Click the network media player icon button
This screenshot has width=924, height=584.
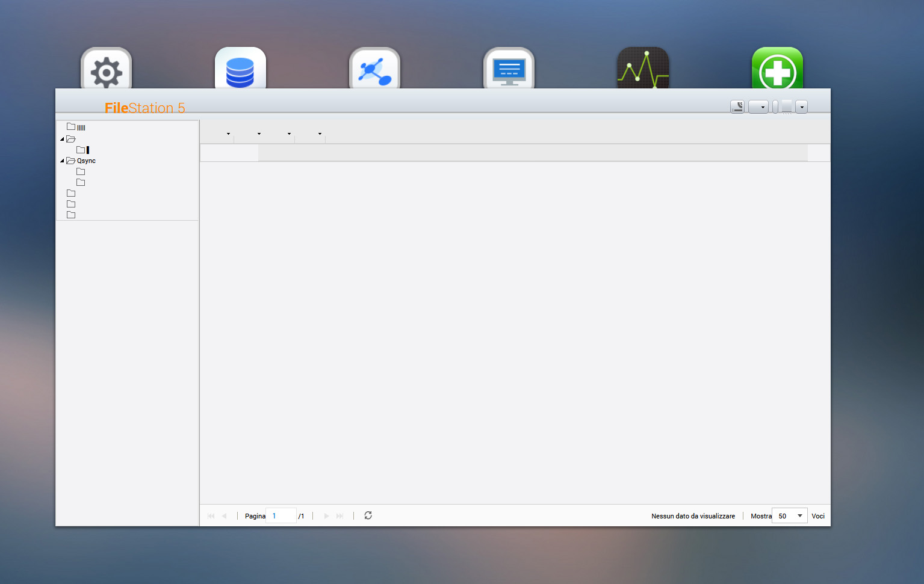[x=737, y=107]
